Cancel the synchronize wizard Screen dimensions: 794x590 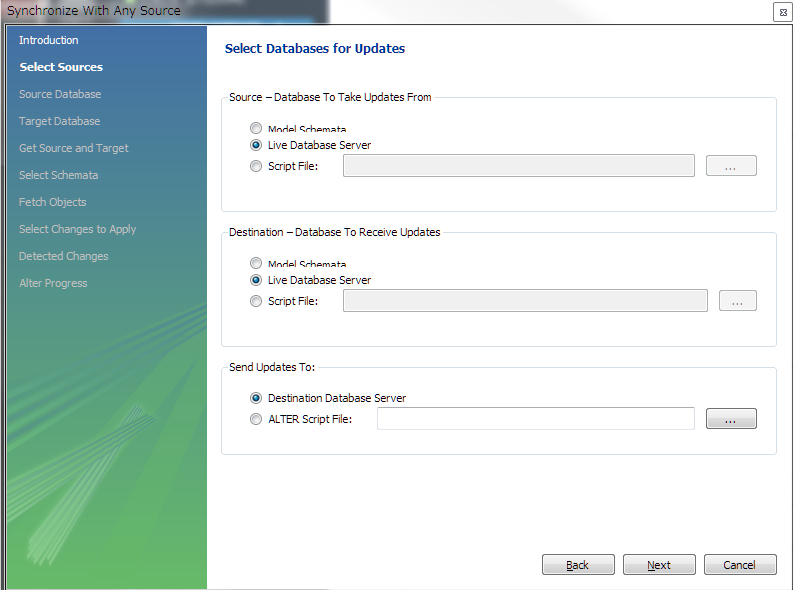click(740, 565)
